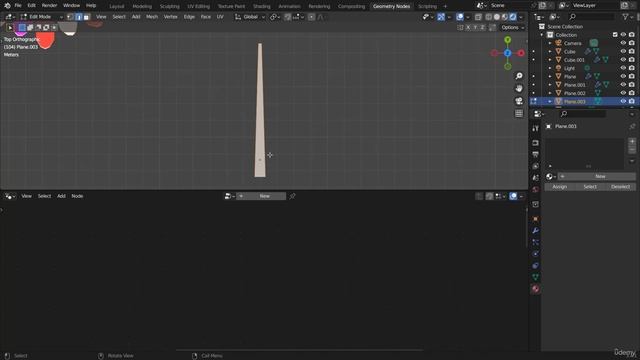Open the Edit menu in the top bar
Image resolution: width=640 pixels, height=360 pixels.
(x=31, y=6)
